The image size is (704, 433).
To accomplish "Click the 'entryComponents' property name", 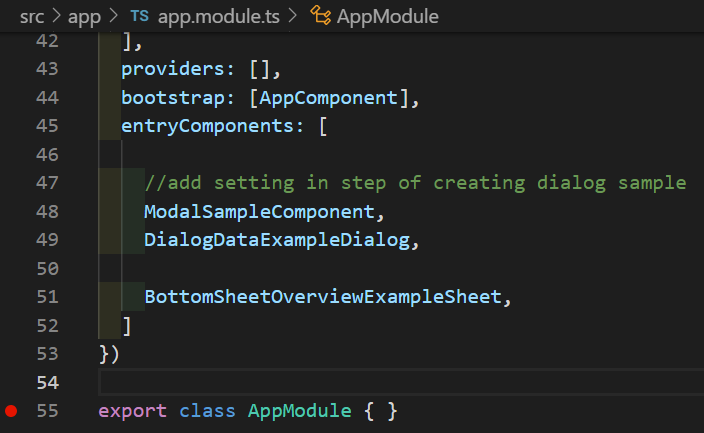I will pos(207,126).
